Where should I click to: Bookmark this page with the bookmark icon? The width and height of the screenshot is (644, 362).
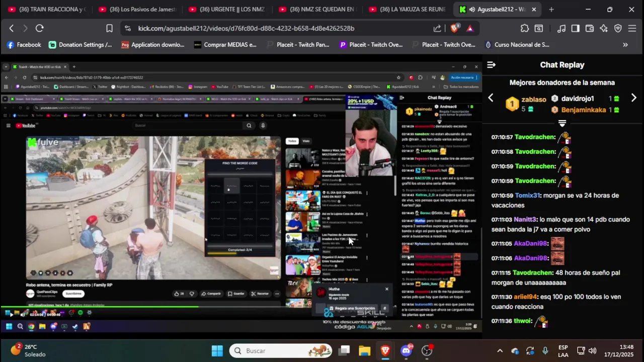tap(109, 29)
